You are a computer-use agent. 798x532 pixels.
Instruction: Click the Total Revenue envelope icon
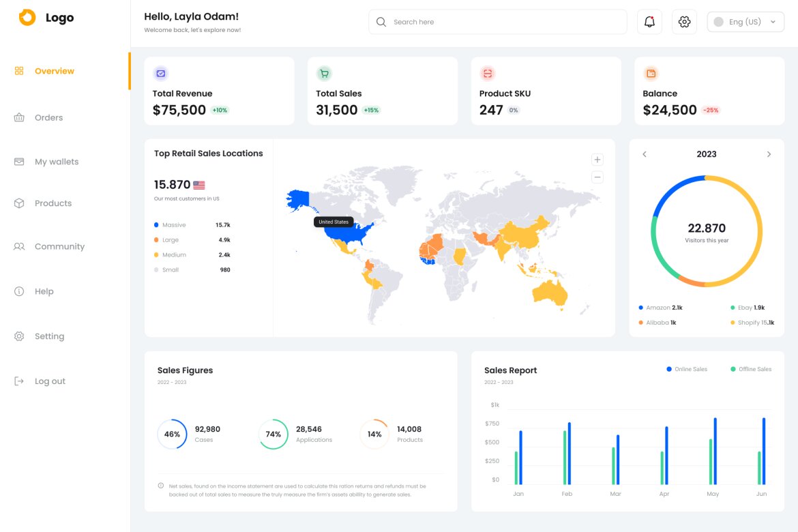pyautogui.click(x=160, y=73)
